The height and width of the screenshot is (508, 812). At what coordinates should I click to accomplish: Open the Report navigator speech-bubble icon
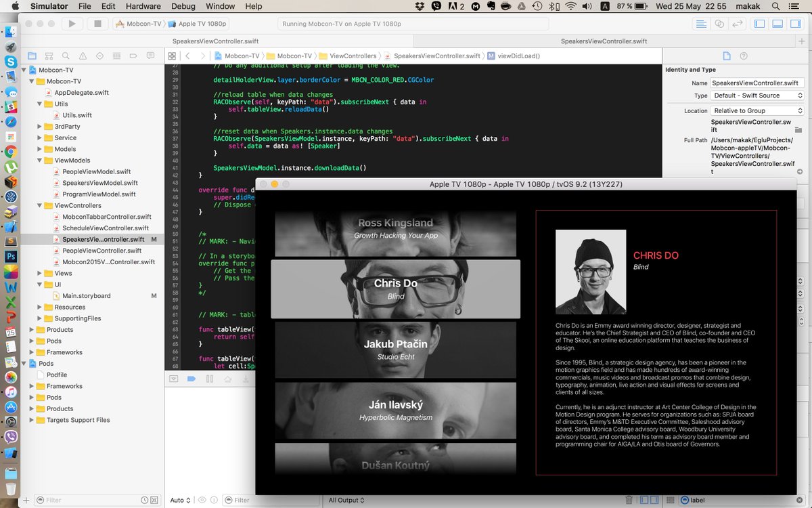tap(150, 56)
